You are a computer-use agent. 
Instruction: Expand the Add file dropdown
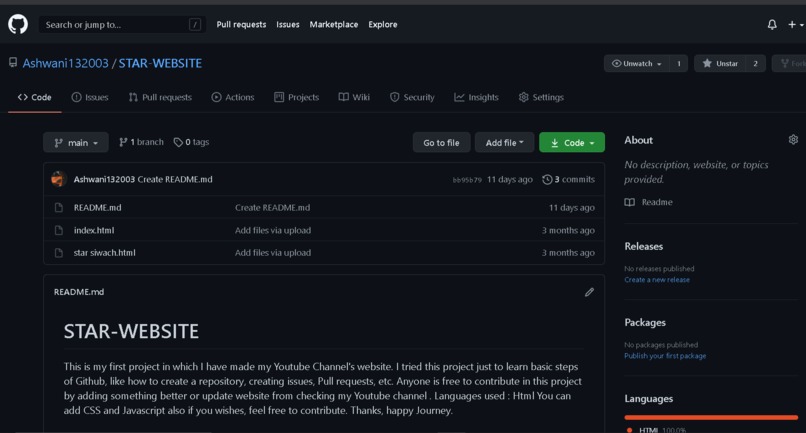(x=504, y=142)
